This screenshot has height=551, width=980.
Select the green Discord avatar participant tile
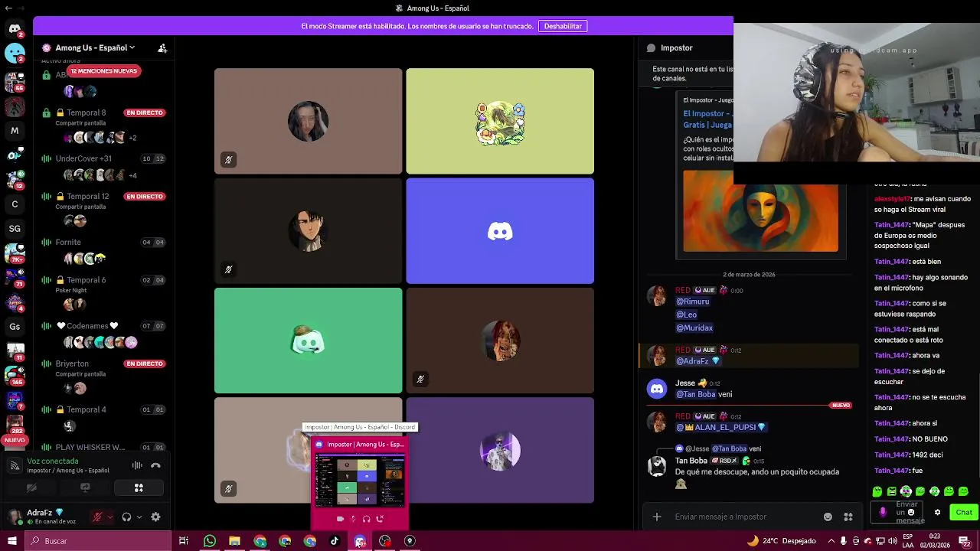pos(308,341)
